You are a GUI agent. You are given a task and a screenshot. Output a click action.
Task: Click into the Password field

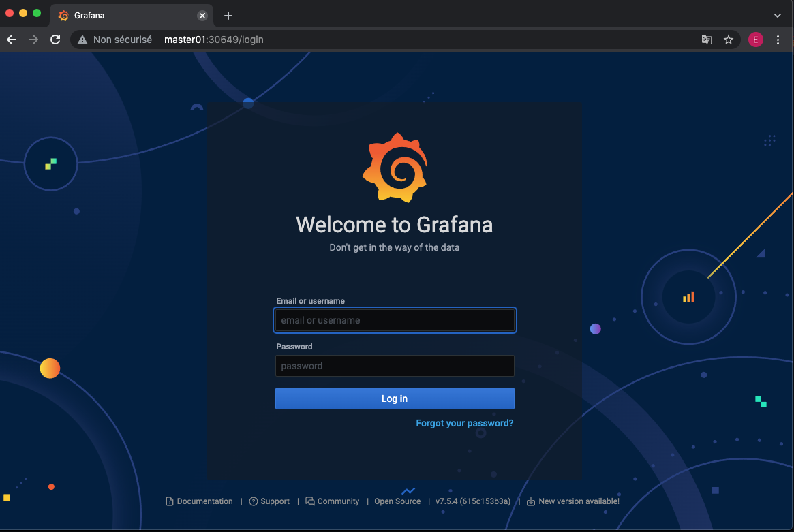[x=395, y=366]
